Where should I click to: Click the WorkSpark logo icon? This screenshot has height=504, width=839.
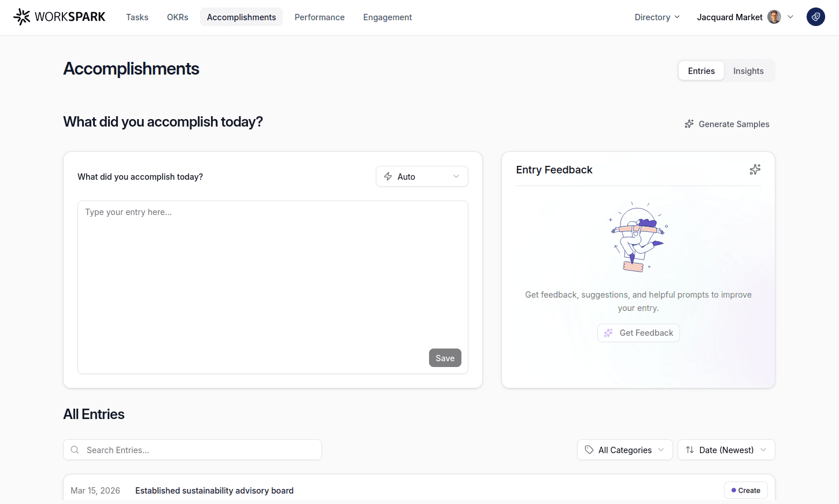click(x=21, y=17)
